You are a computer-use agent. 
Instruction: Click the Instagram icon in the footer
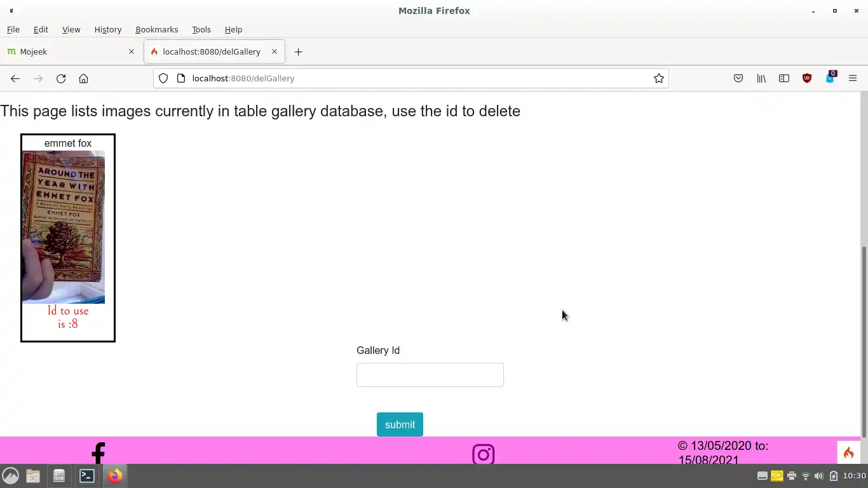point(484,454)
